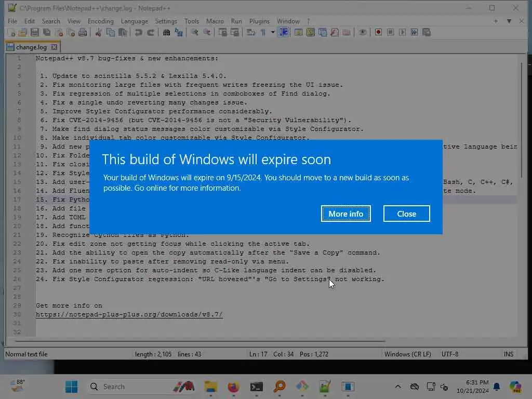Open the Document List panel icon

[323, 33]
